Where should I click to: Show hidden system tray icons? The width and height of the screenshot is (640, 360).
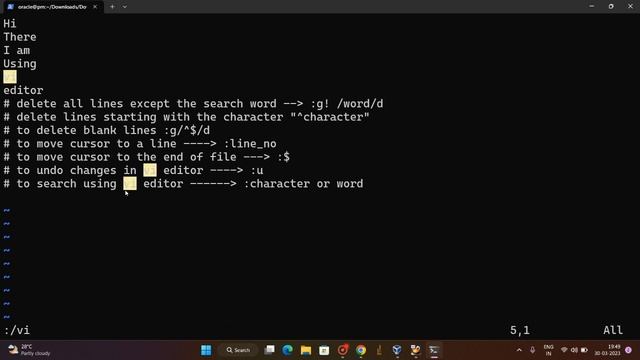(x=519, y=350)
